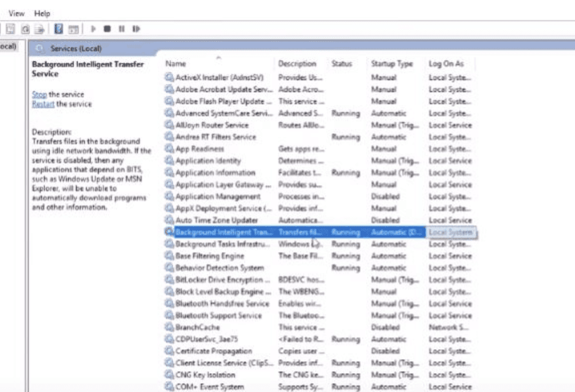Open the Help menu
Image resolution: width=575 pixels, height=392 pixels.
(42, 14)
